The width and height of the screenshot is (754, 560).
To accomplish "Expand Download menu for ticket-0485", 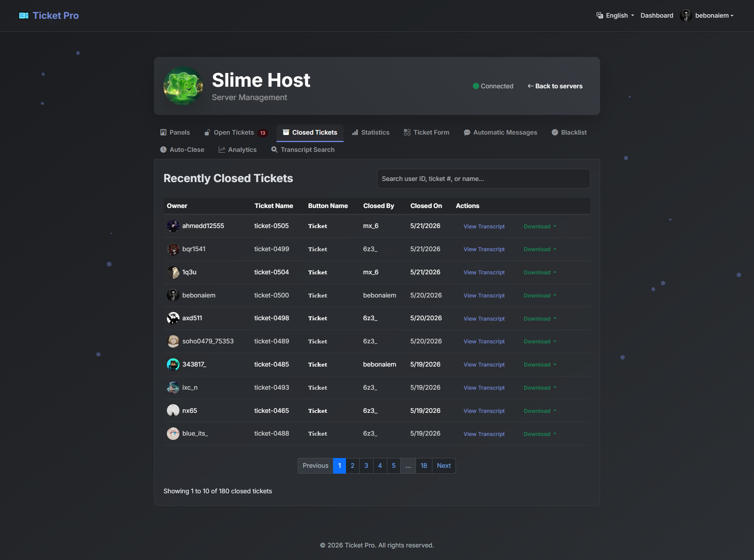I will 540,365.
